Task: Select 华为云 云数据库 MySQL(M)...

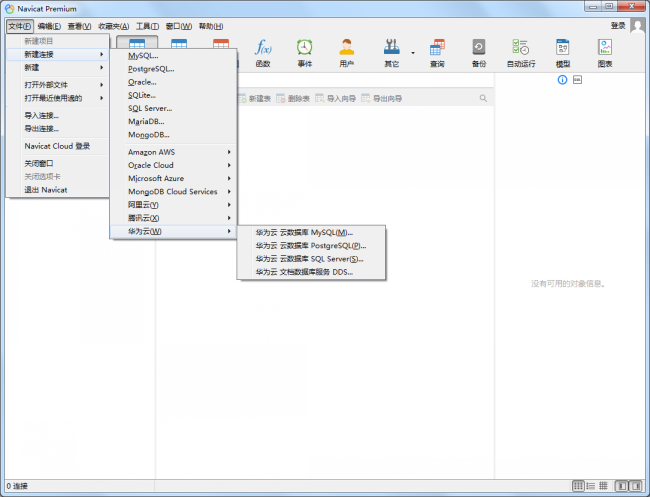Action: 311,233
